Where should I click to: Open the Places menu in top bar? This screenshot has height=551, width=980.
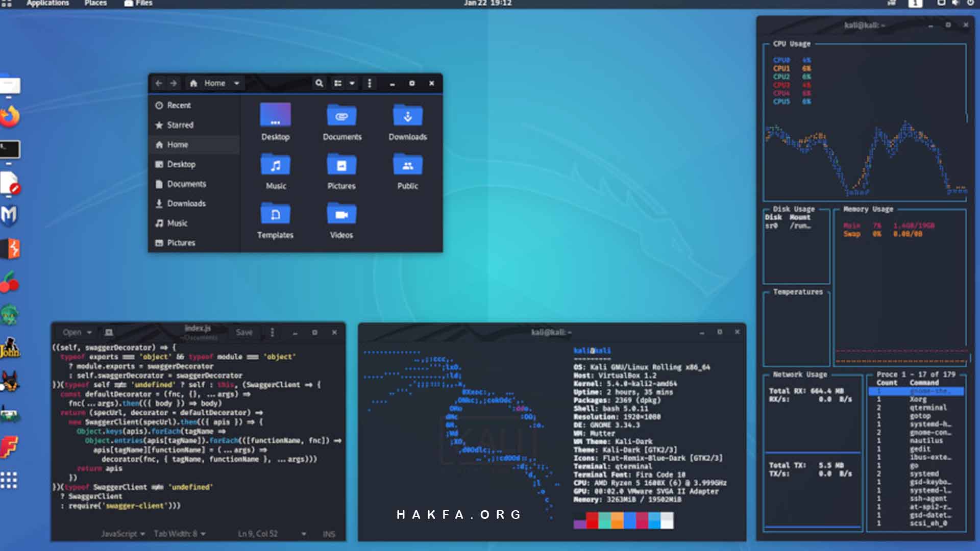tap(95, 3)
